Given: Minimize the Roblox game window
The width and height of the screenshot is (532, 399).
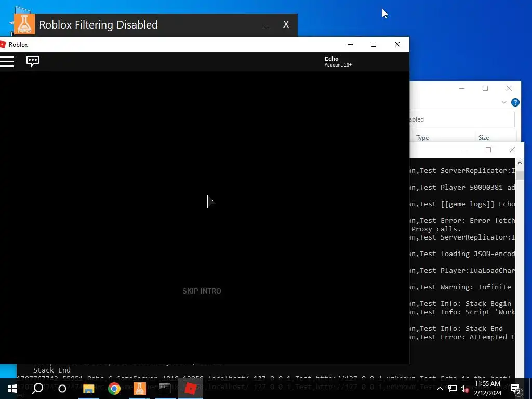Looking at the screenshot, I should pyautogui.click(x=350, y=45).
